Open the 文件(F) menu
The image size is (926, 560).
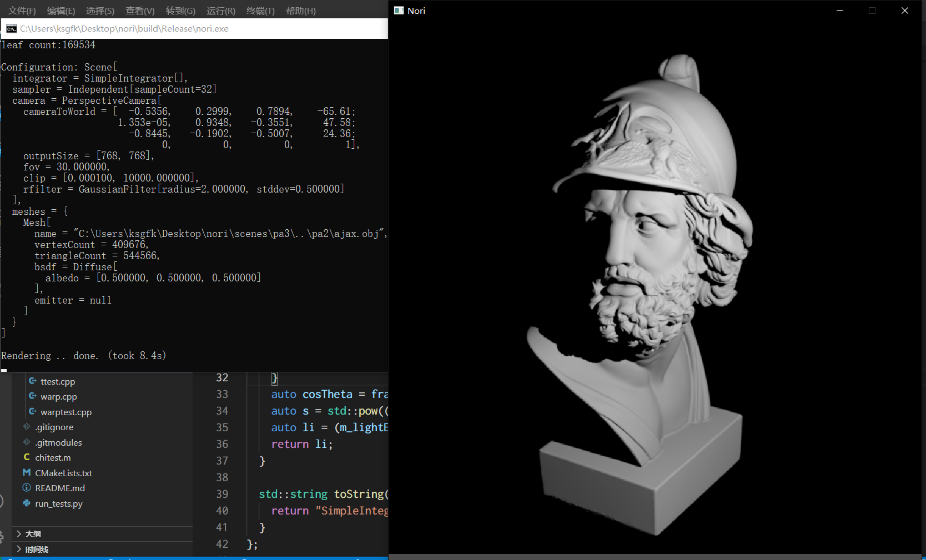tap(22, 11)
